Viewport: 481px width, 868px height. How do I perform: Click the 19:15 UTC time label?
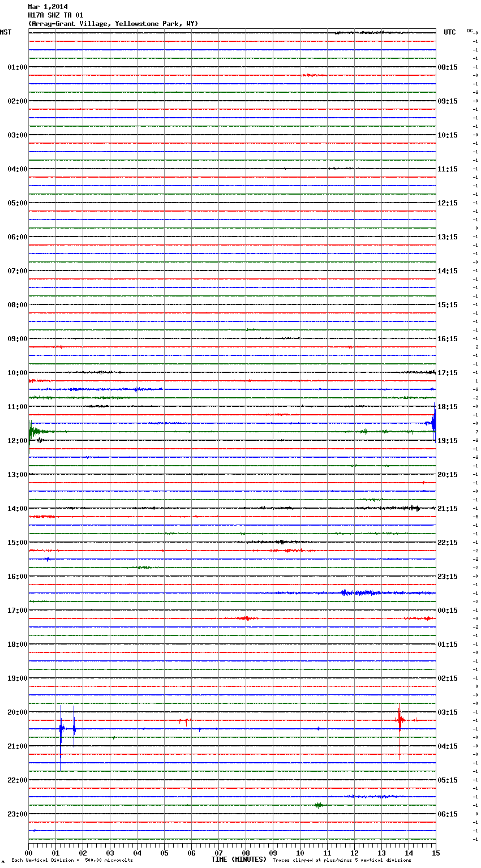point(448,440)
